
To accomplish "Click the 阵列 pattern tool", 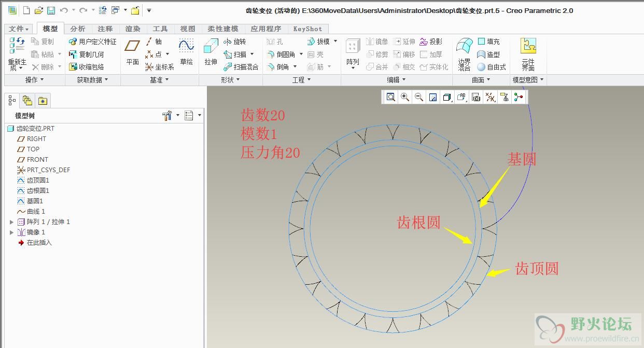I will [x=353, y=53].
